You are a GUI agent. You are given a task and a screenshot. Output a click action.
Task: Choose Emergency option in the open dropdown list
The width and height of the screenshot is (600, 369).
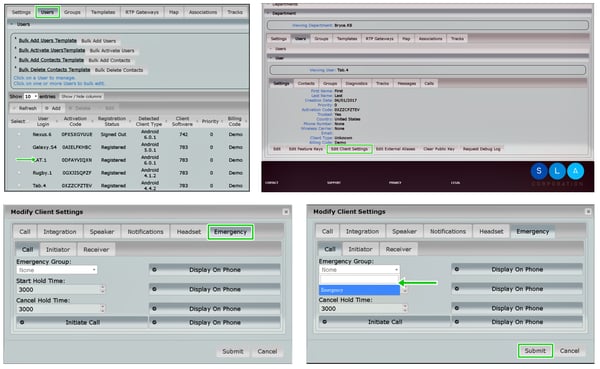click(x=359, y=290)
